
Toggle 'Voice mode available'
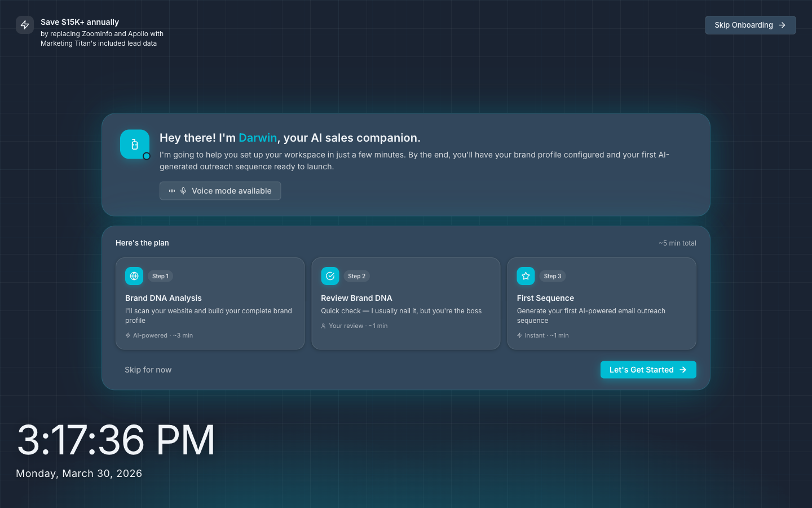[220, 191]
